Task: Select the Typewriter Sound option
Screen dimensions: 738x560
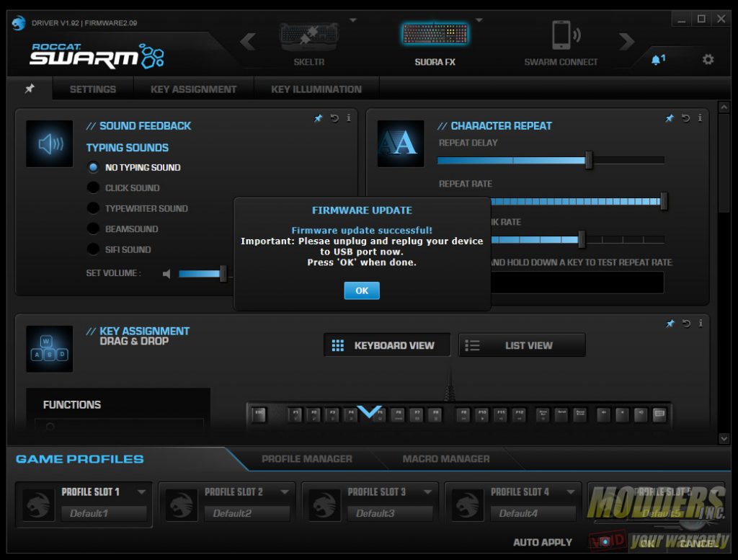Action: click(93, 208)
